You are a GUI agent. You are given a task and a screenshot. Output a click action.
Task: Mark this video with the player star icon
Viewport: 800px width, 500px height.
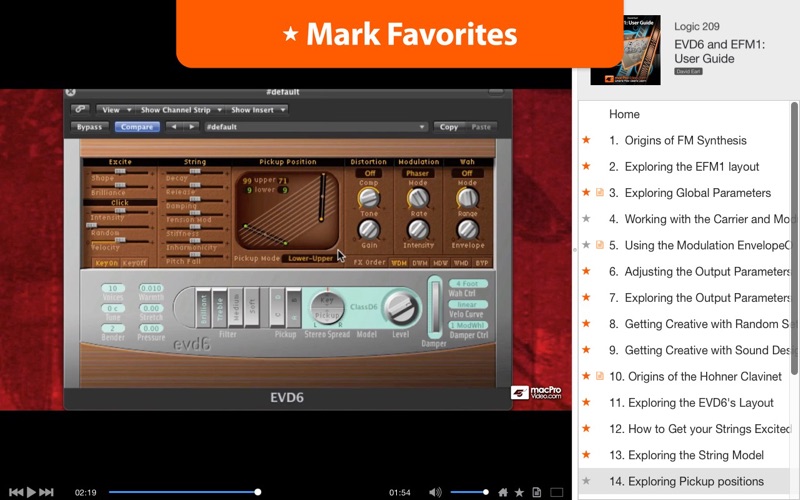click(x=519, y=492)
